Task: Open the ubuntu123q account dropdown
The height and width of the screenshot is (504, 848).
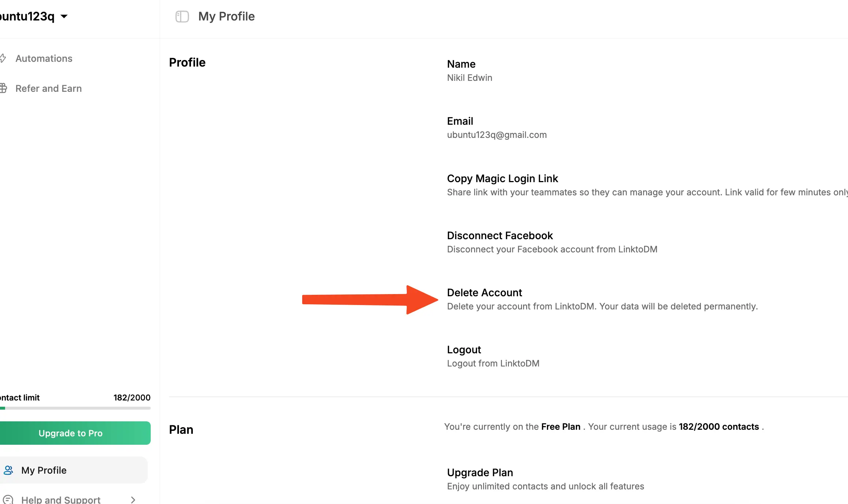Action: 33,16
